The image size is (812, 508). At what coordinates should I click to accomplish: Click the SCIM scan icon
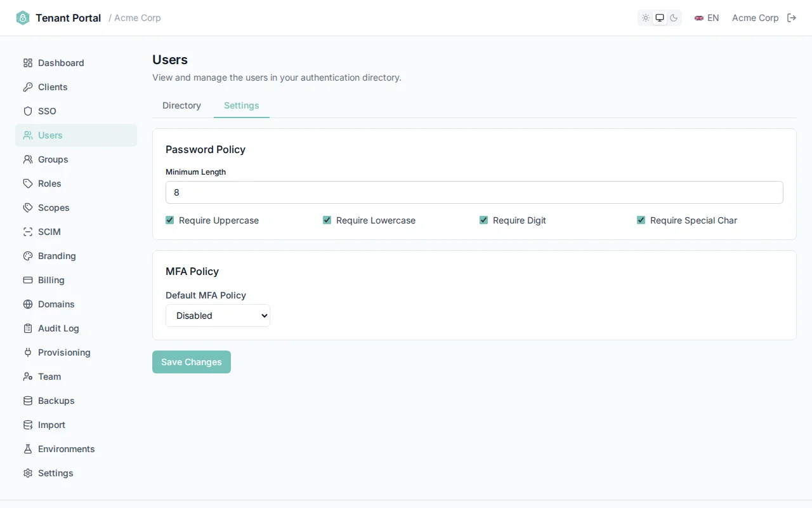click(x=28, y=232)
